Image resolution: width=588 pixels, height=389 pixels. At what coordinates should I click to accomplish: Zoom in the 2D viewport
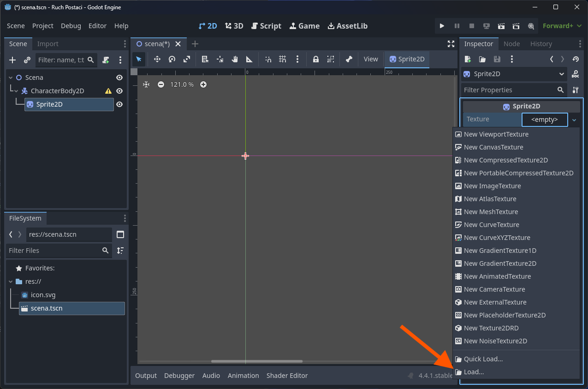pyautogui.click(x=203, y=84)
